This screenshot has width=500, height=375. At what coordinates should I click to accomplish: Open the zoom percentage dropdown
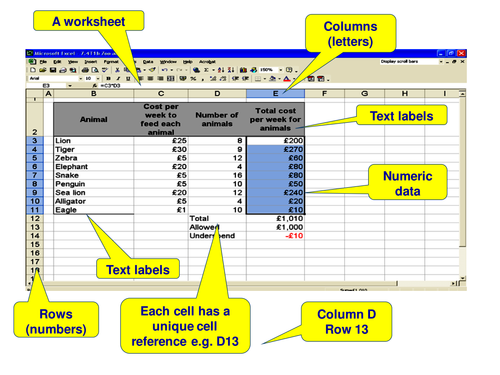point(281,70)
